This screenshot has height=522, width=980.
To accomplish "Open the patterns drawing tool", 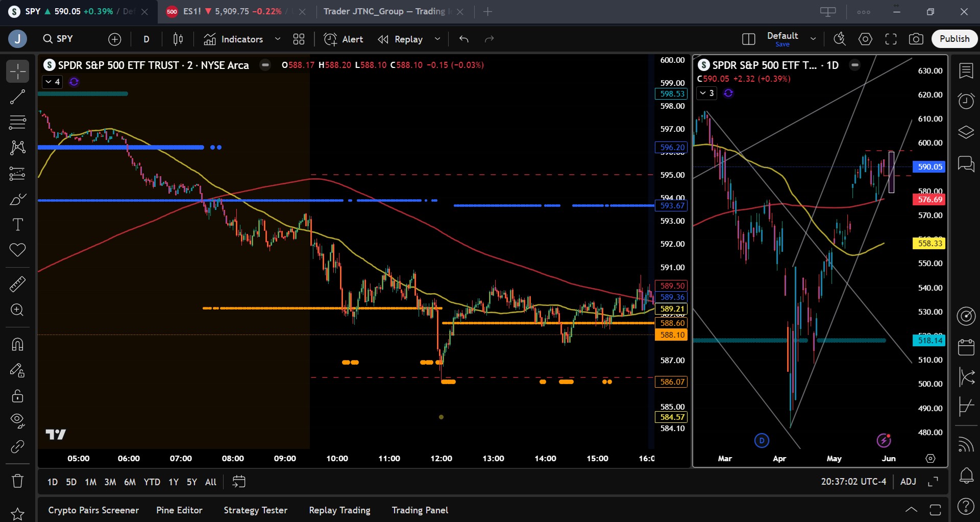I will [x=17, y=148].
